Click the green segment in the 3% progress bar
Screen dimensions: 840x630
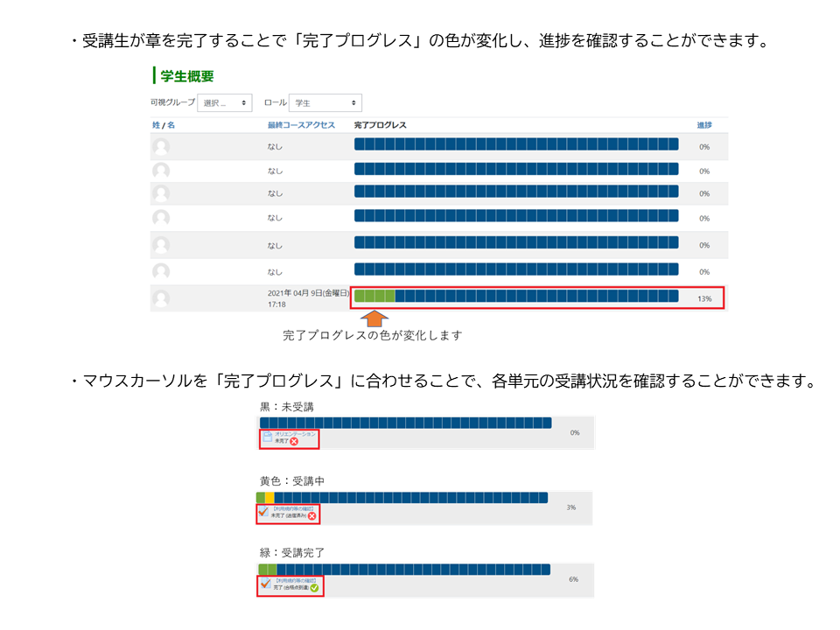[x=261, y=498]
